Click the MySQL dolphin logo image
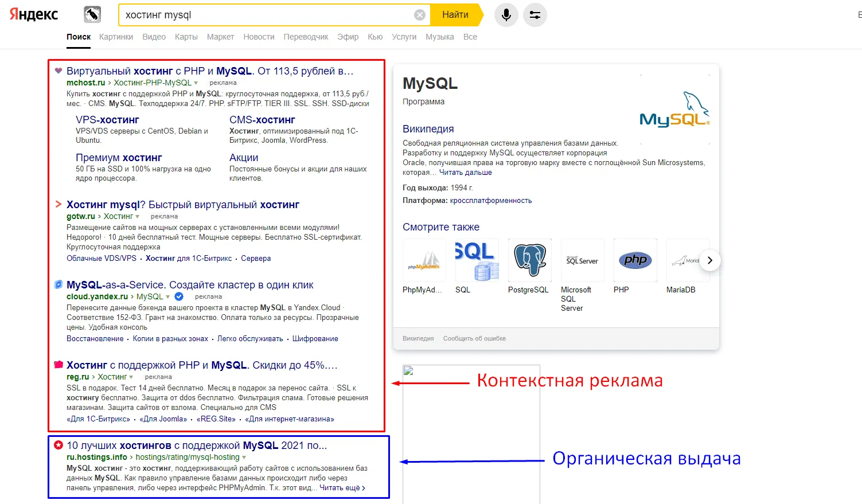The image size is (862, 504). (674, 110)
